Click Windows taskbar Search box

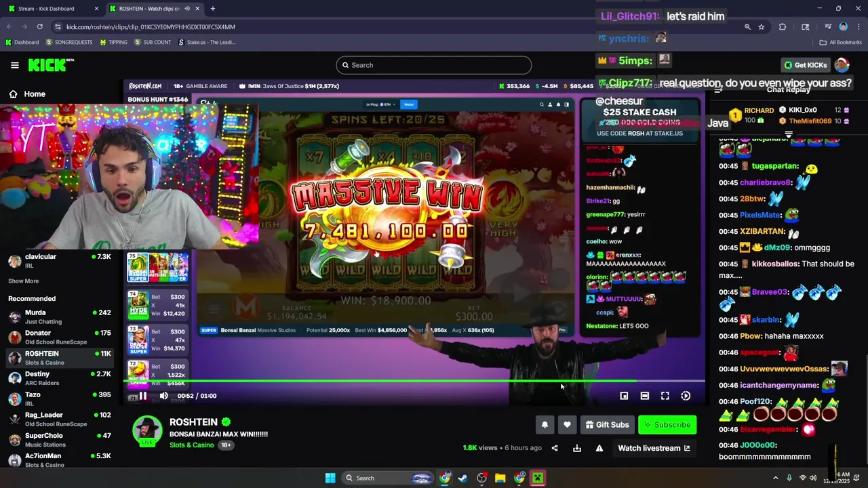[387, 478]
